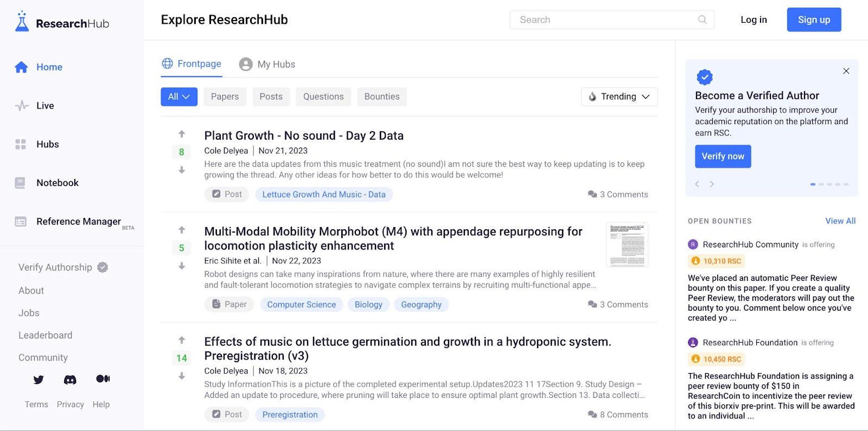This screenshot has width=868, height=431.
Task: Open the Home sidebar item
Action: coord(39,67)
